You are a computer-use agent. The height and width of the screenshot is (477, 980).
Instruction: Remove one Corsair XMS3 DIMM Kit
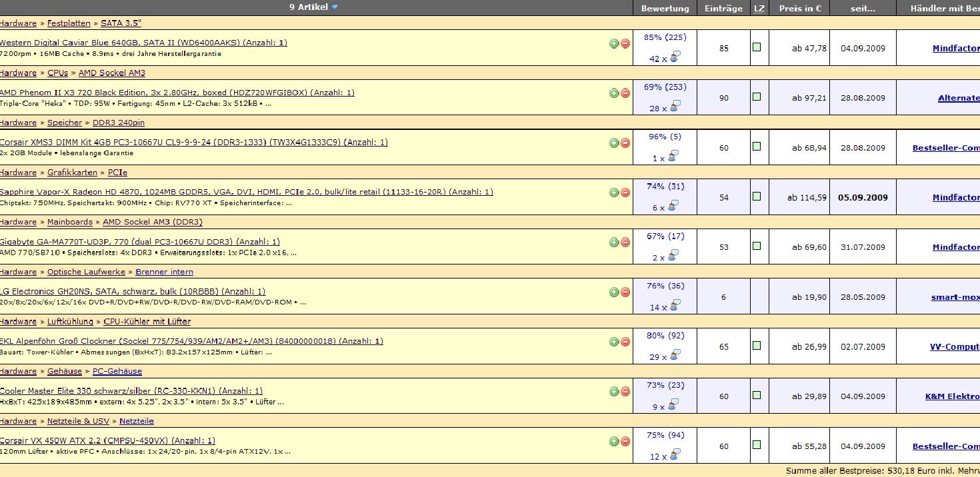pos(625,143)
